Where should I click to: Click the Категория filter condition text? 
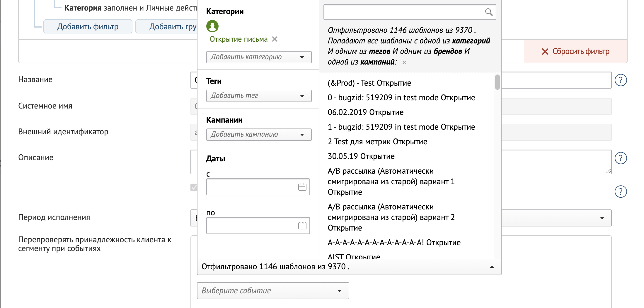131,8
